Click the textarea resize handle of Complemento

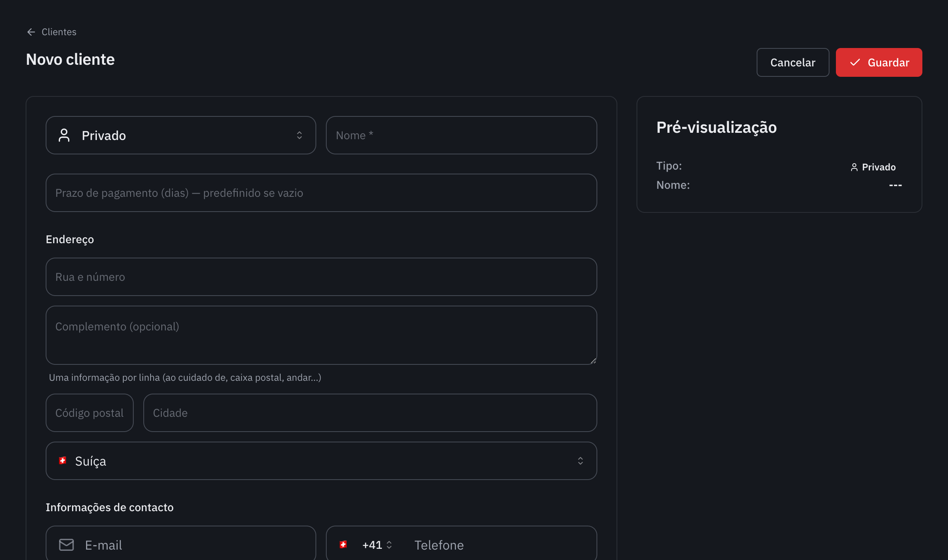point(593,361)
